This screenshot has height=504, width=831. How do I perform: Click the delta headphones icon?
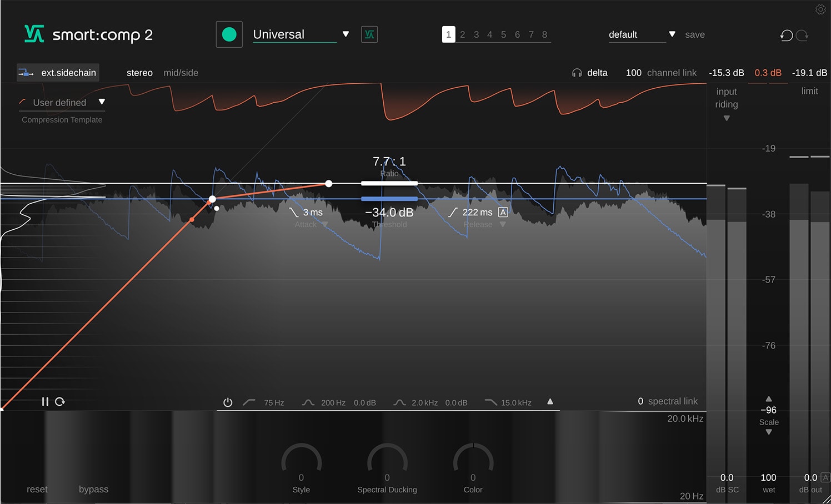tap(577, 73)
